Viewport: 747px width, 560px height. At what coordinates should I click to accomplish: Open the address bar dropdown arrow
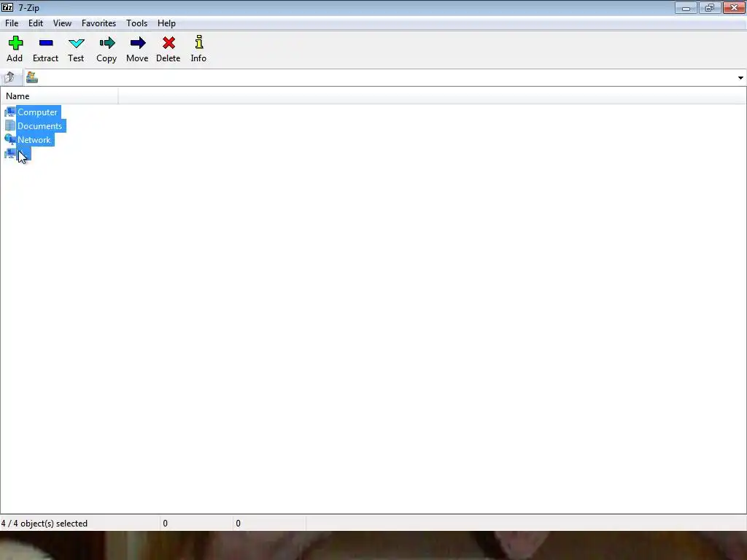point(740,77)
